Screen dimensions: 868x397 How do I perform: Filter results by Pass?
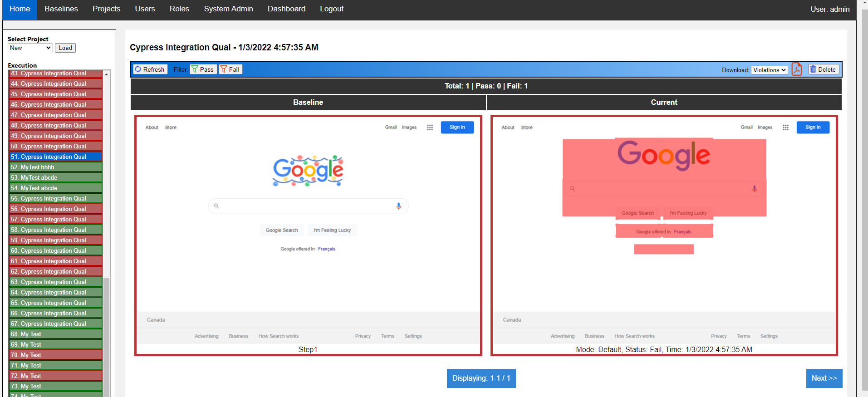(203, 69)
